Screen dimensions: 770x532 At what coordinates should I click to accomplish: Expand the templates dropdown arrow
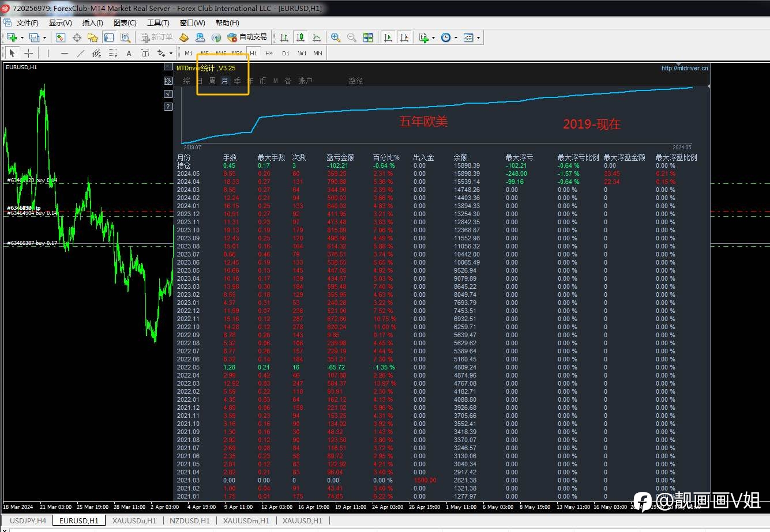(x=478, y=37)
